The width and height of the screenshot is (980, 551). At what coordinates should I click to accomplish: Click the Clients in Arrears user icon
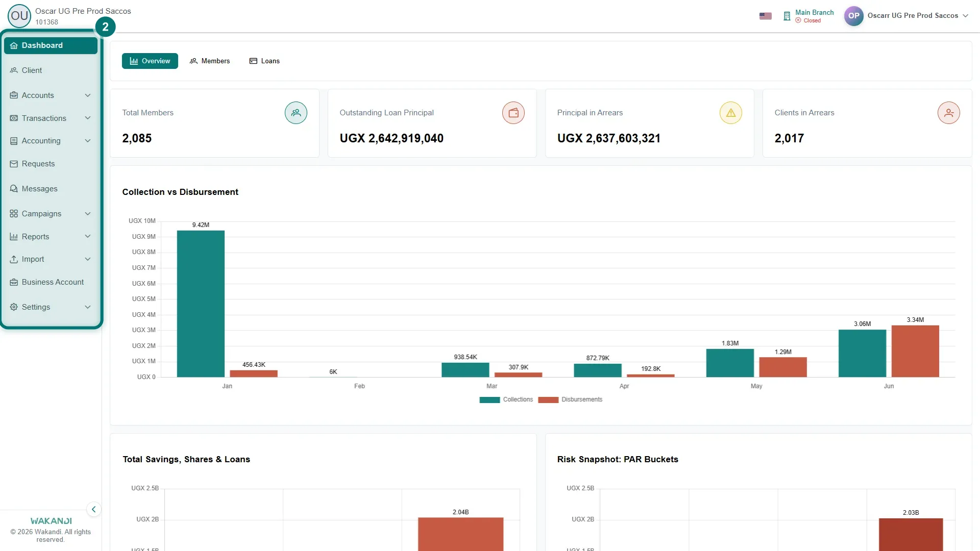949,113
